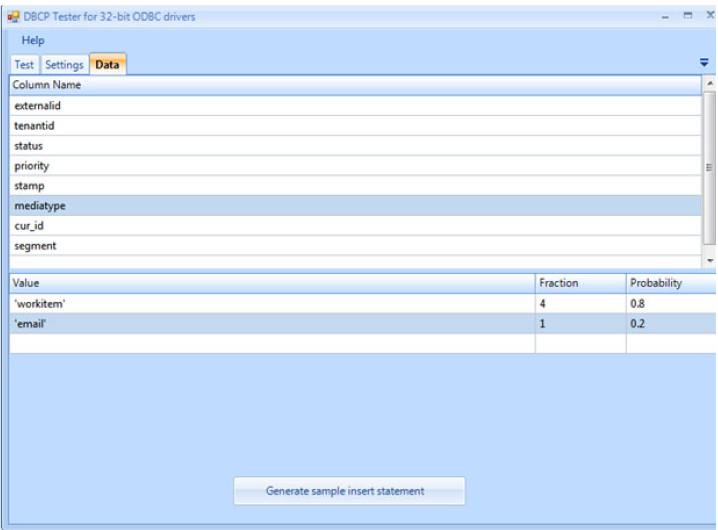The image size is (718, 530).
Task: Switch to the Settings tab
Action: (64, 65)
